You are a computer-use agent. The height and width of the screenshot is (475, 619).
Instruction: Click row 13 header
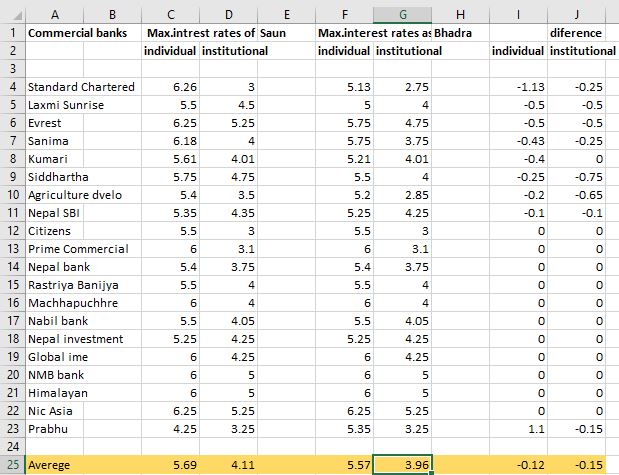click(12, 248)
